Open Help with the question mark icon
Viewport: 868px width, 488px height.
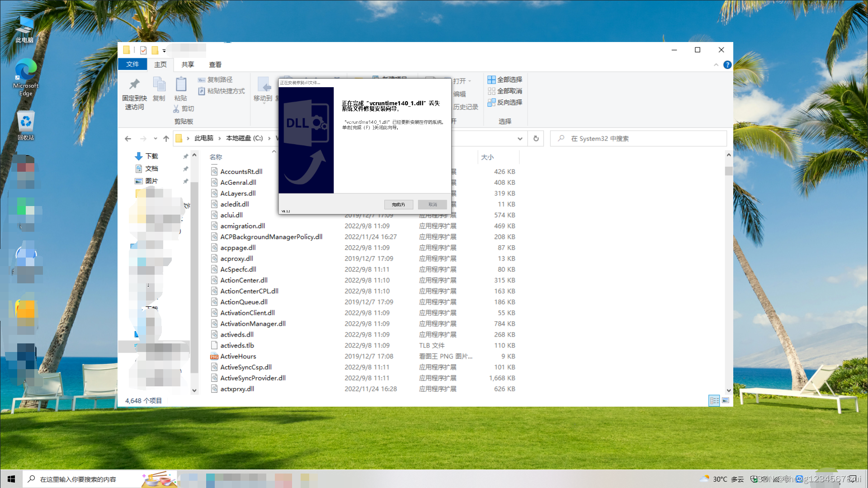(x=727, y=65)
